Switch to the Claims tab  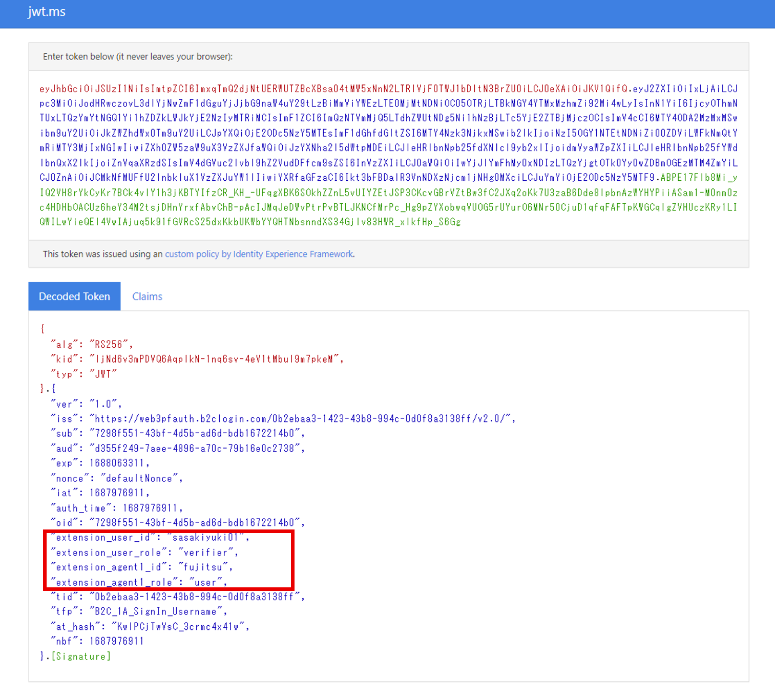coord(147,296)
